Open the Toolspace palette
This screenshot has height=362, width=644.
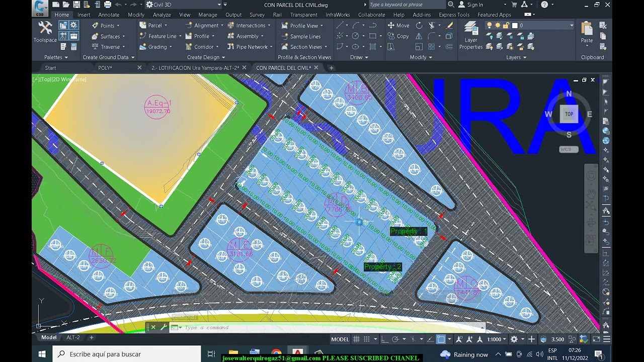45,32
